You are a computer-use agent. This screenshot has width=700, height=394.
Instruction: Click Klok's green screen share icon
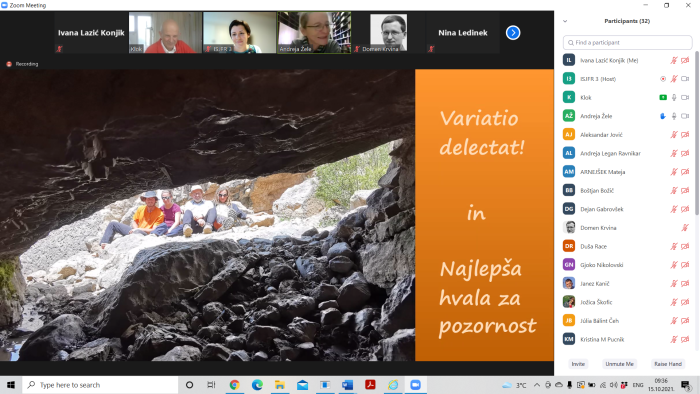pos(663,97)
